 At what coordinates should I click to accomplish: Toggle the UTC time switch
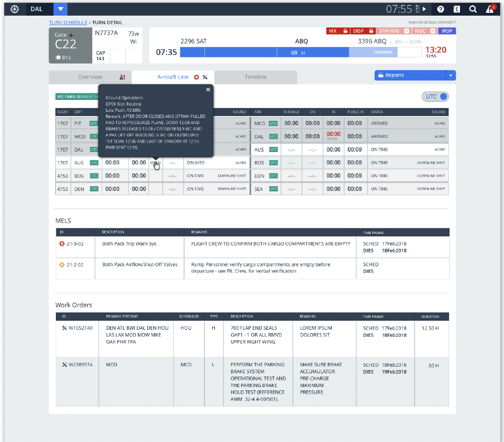[x=435, y=97]
